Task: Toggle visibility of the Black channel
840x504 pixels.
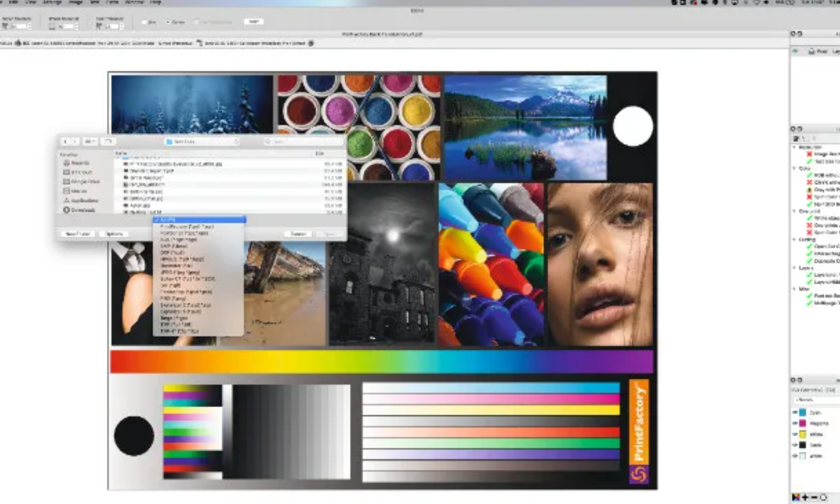Action: [795, 445]
